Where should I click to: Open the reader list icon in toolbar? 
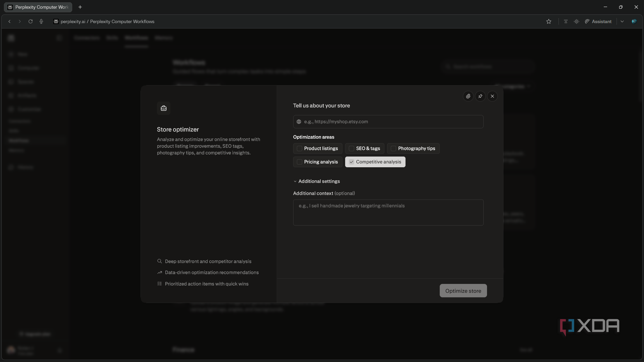566,21
